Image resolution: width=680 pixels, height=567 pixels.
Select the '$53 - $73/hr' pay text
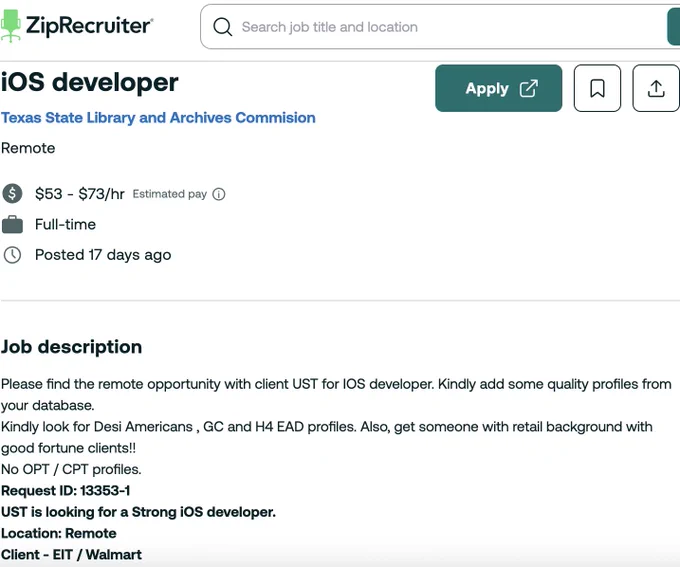click(x=80, y=194)
